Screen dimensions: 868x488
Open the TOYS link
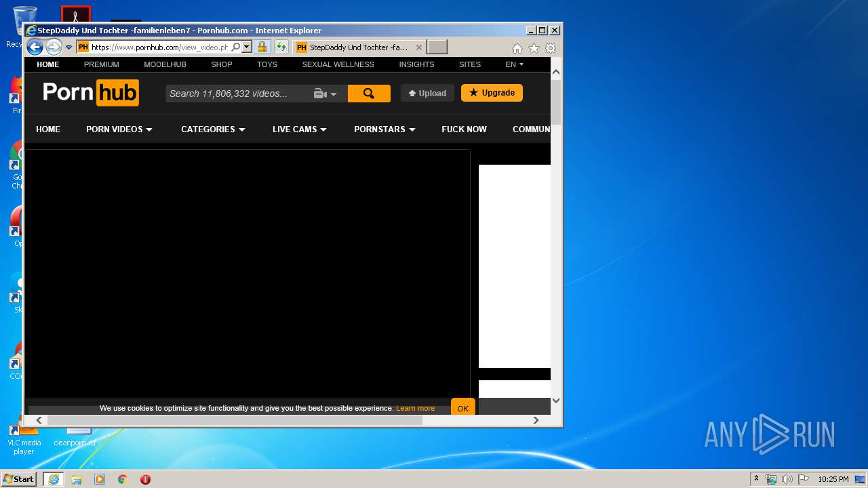tap(267, 64)
